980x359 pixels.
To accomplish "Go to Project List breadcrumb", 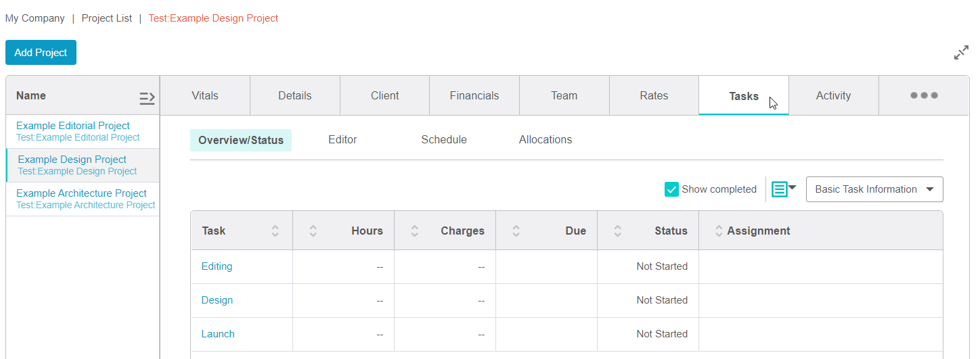I will 106,18.
